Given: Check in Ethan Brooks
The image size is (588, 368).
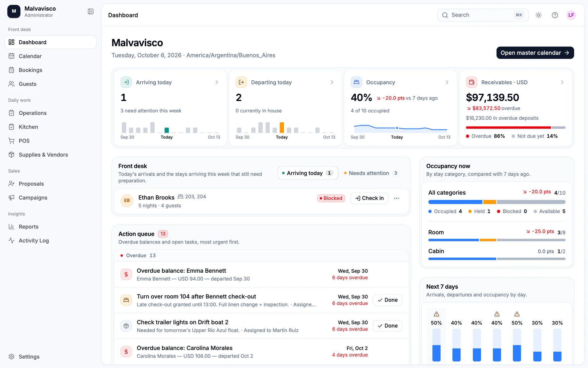Looking at the screenshot, I should (369, 198).
